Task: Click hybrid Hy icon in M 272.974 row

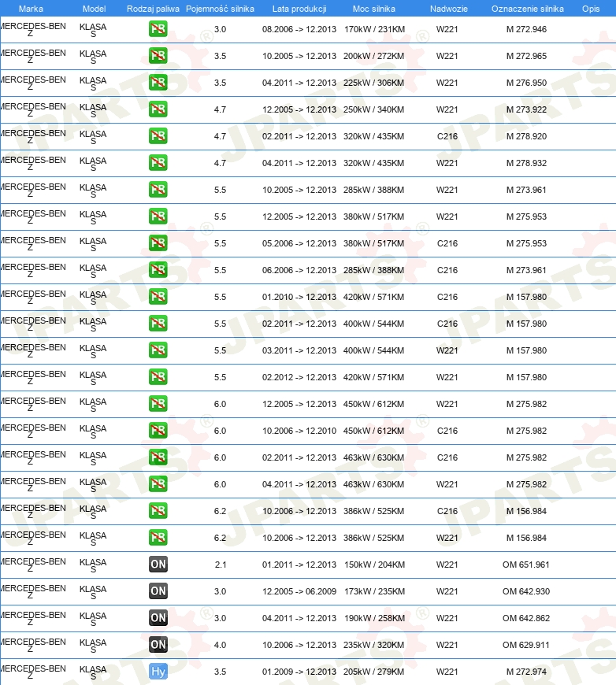Action: (158, 672)
